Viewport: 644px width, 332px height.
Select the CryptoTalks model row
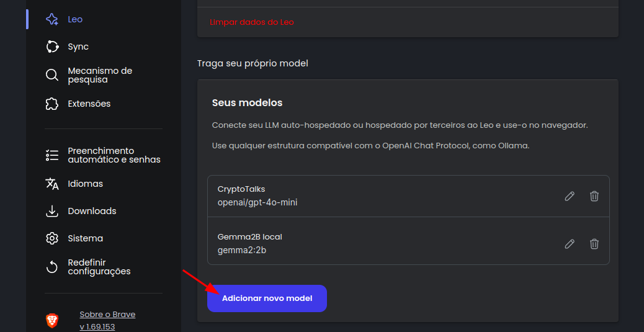point(372,196)
